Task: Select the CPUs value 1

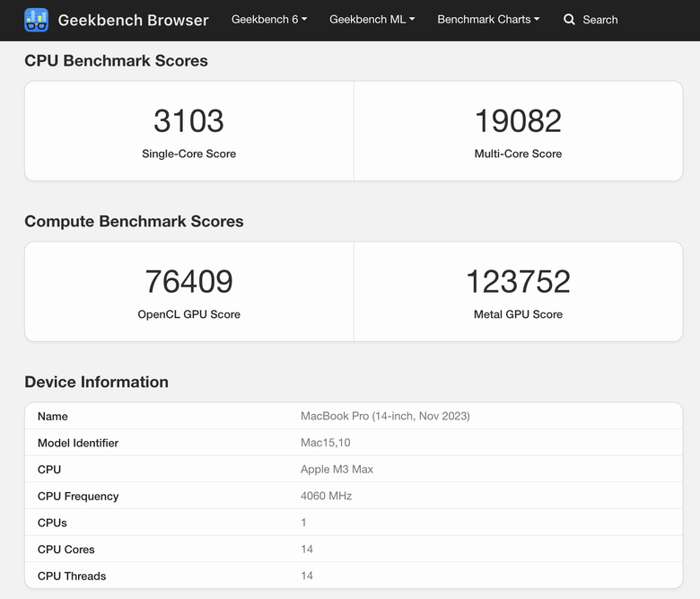Action: 303,522
